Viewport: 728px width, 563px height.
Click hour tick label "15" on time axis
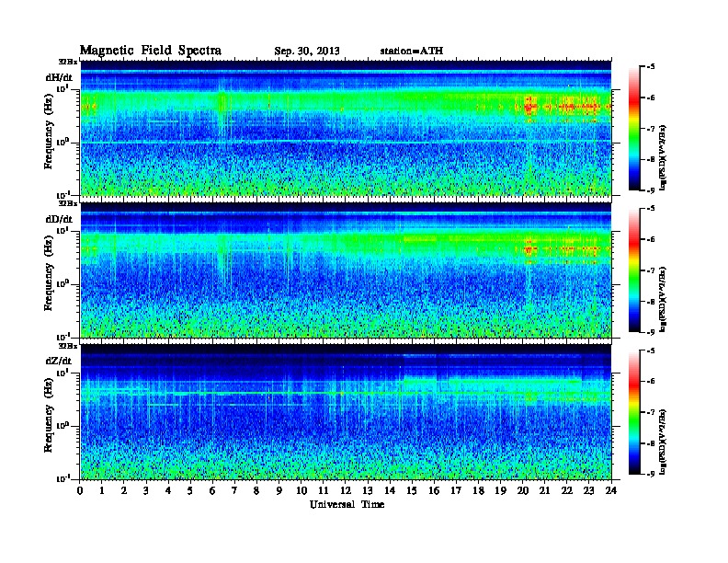tap(412, 490)
